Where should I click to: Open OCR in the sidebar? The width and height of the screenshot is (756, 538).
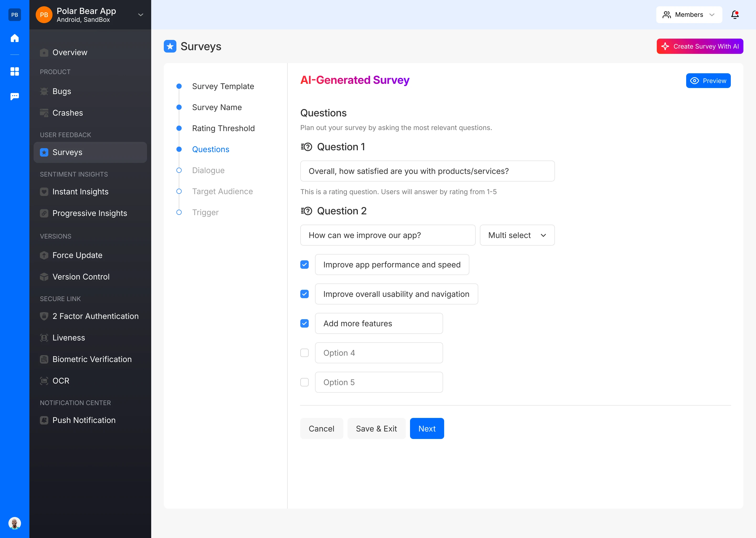tap(61, 381)
